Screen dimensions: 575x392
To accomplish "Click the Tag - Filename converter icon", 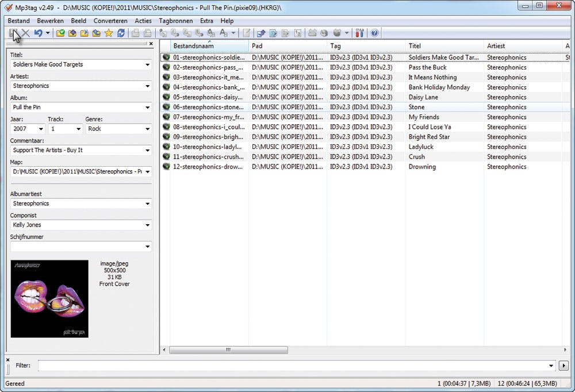I will point(163,33).
